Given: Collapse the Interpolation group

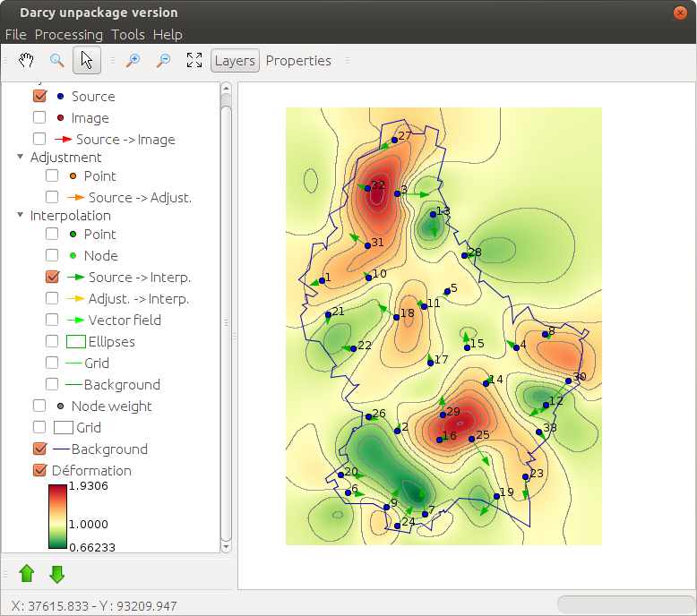Looking at the screenshot, I should (21, 216).
